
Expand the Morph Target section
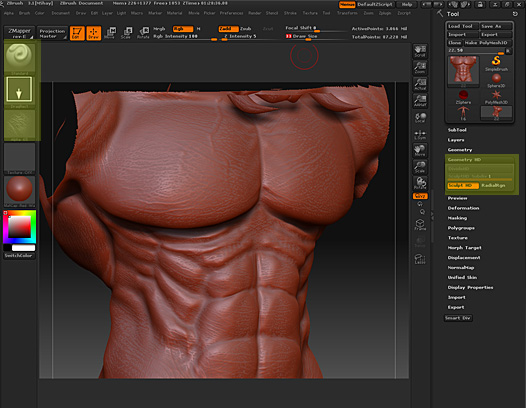[464, 248]
